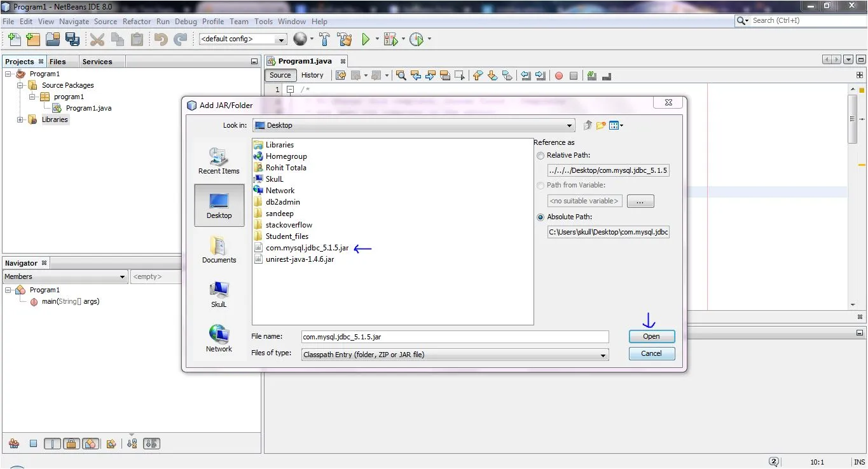Collapse the Program1 project node
The height and width of the screenshot is (469, 868).
pos(8,74)
